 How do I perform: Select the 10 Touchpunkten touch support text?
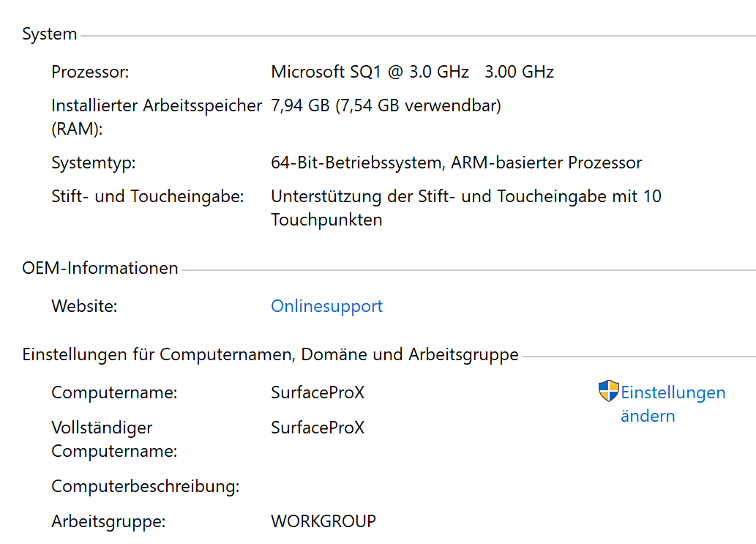pyautogui.click(x=465, y=208)
